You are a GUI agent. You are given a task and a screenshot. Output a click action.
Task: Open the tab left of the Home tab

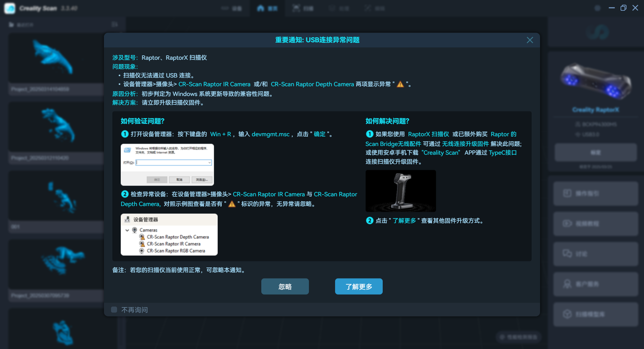point(231,9)
